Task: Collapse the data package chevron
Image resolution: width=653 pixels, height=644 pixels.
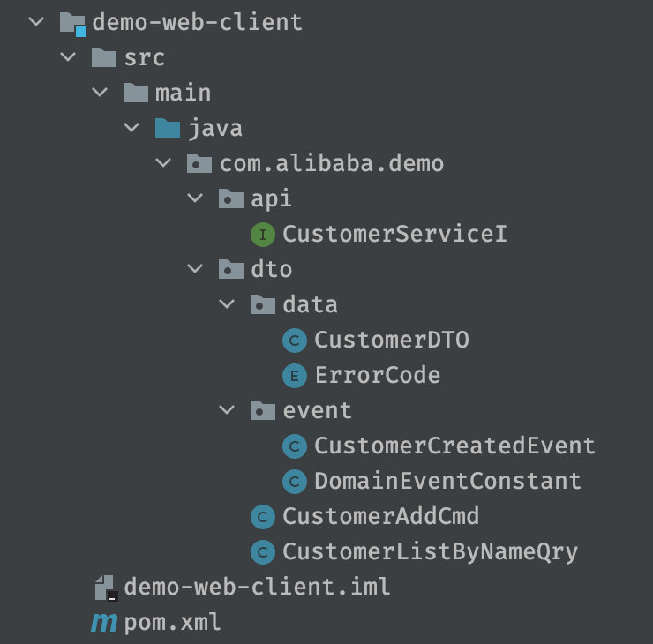Action: coord(227,303)
